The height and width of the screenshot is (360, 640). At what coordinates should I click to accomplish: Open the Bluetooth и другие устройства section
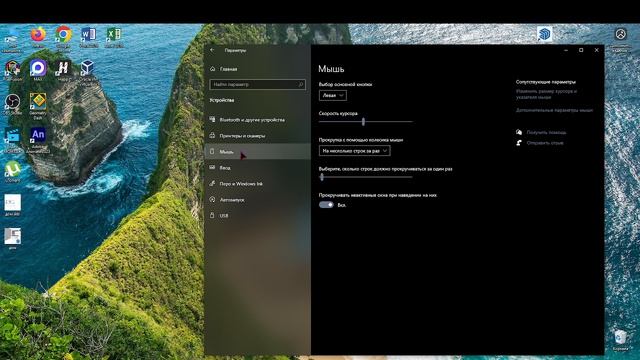point(257,120)
